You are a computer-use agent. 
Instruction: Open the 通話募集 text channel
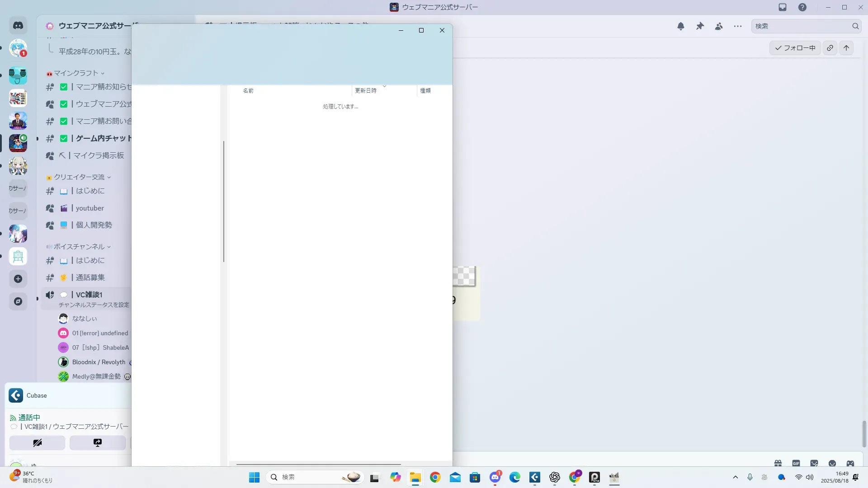(90, 277)
